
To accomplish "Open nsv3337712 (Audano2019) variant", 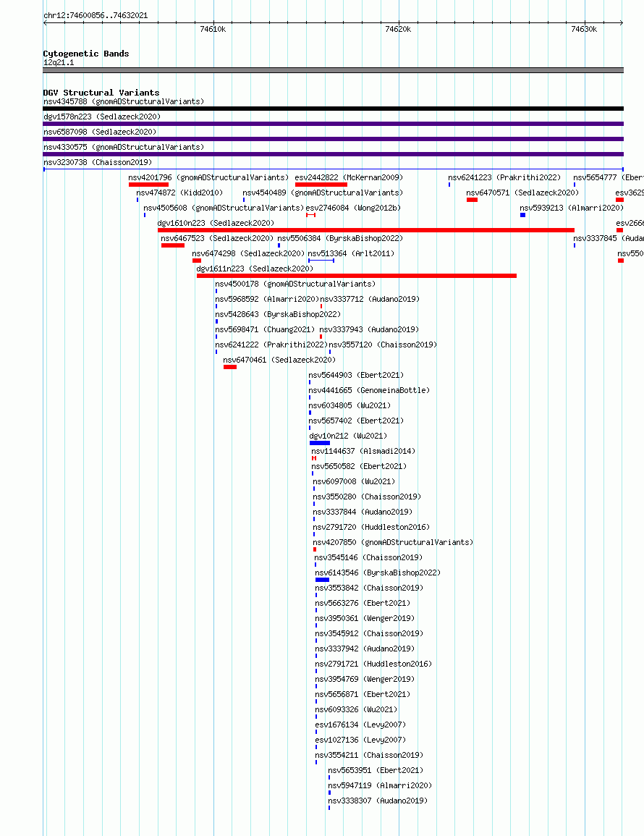I will click(370, 299).
